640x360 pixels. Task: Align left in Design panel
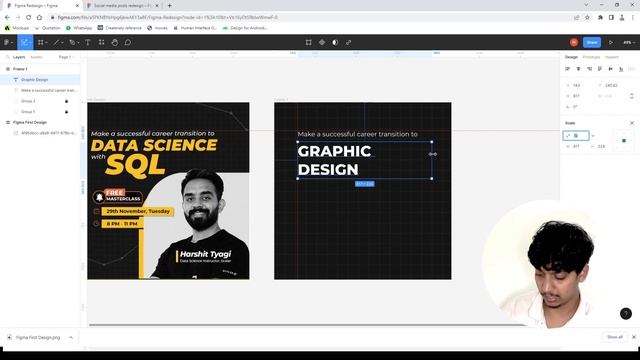(568, 69)
